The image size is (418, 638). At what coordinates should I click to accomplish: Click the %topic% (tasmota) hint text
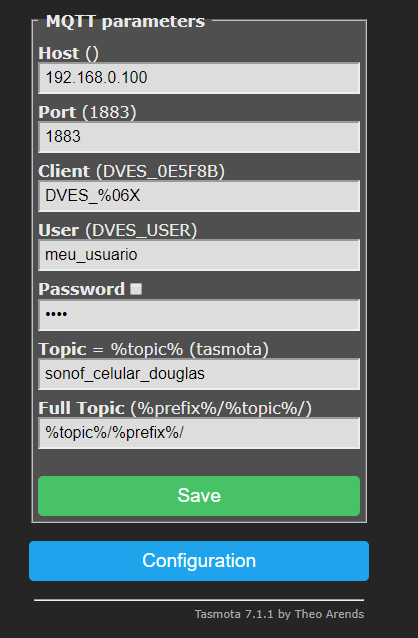(x=189, y=349)
